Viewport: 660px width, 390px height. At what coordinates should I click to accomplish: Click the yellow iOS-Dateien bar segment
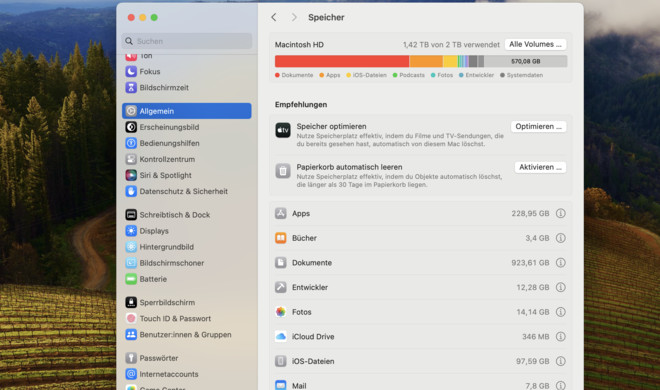click(450, 61)
